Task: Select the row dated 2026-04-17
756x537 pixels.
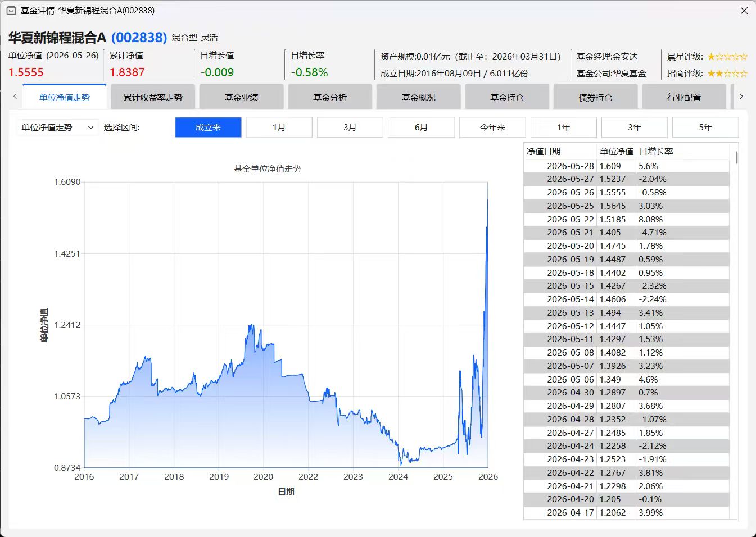Action: (627, 513)
